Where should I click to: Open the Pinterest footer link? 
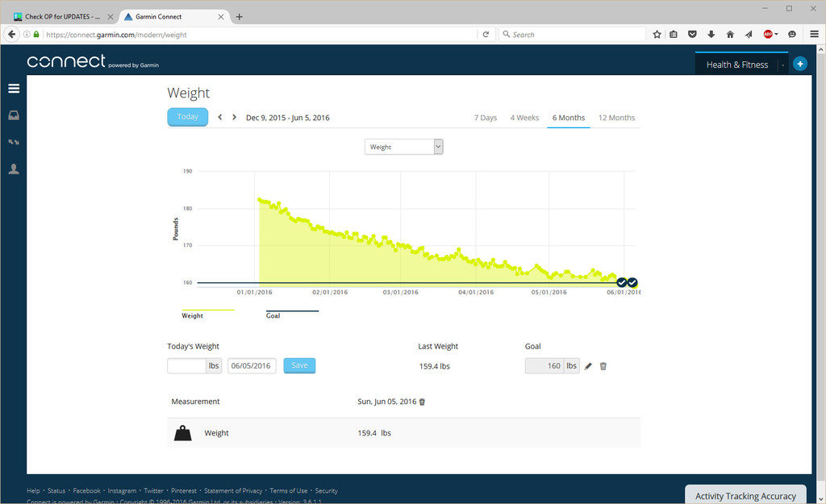tap(183, 491)
